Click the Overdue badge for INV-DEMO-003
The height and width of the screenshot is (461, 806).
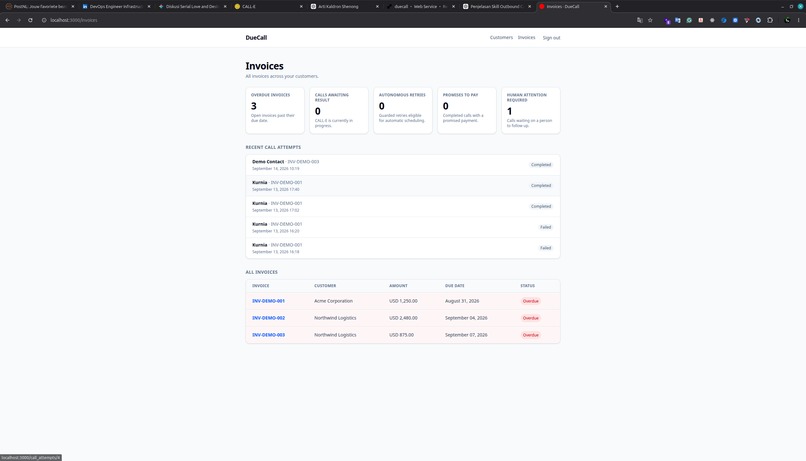pyautogui.click(x=530, y=335)
